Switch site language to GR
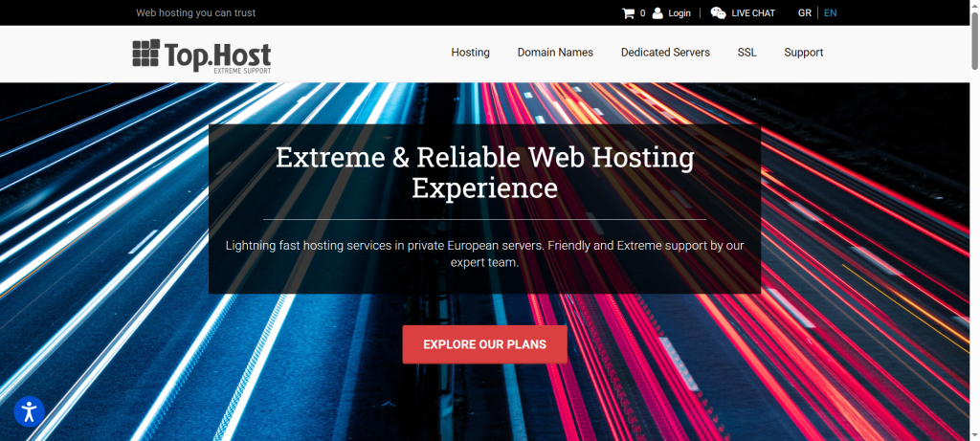This screenshot has width=980, height=441. (x=804, y=13)
